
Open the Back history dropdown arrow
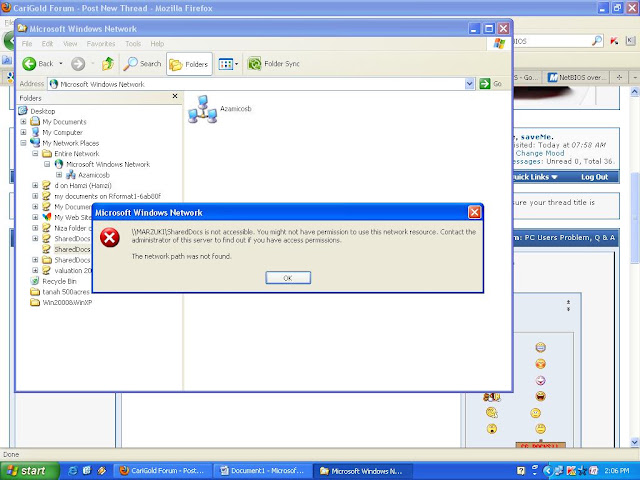pos(61,64)
